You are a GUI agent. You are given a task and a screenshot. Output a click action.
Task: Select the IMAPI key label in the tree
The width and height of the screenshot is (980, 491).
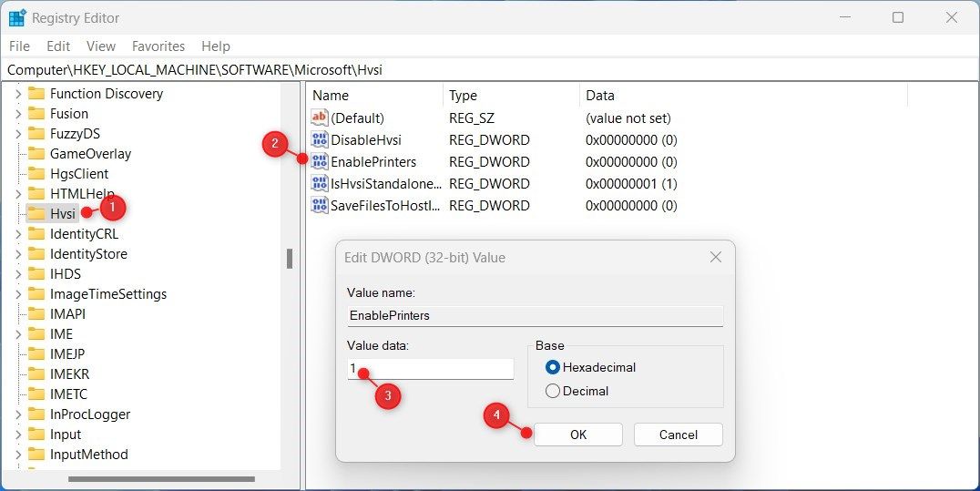[67, 314]
